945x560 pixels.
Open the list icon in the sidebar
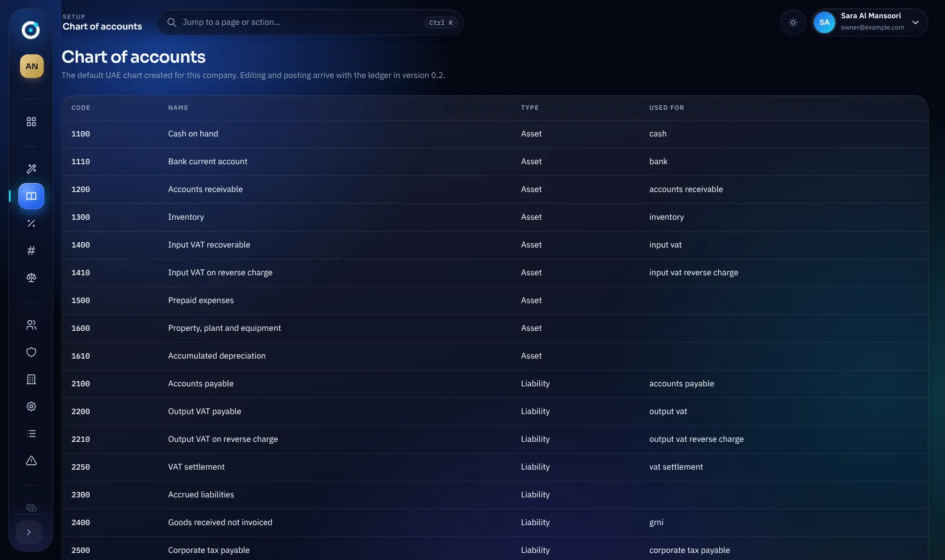(31, 434)
